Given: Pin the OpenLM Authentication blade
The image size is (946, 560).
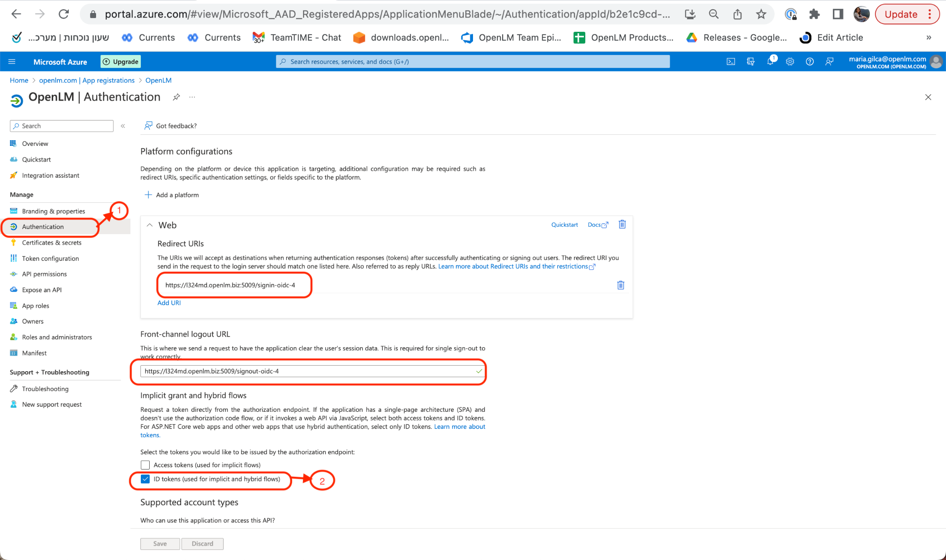Looking at the screenshot, I should point(176,97).
